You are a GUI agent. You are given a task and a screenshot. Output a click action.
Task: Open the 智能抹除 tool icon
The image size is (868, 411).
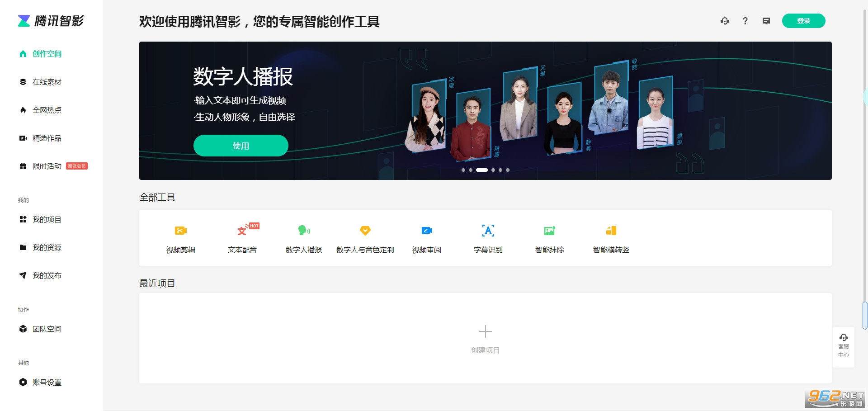coord(550,231)
